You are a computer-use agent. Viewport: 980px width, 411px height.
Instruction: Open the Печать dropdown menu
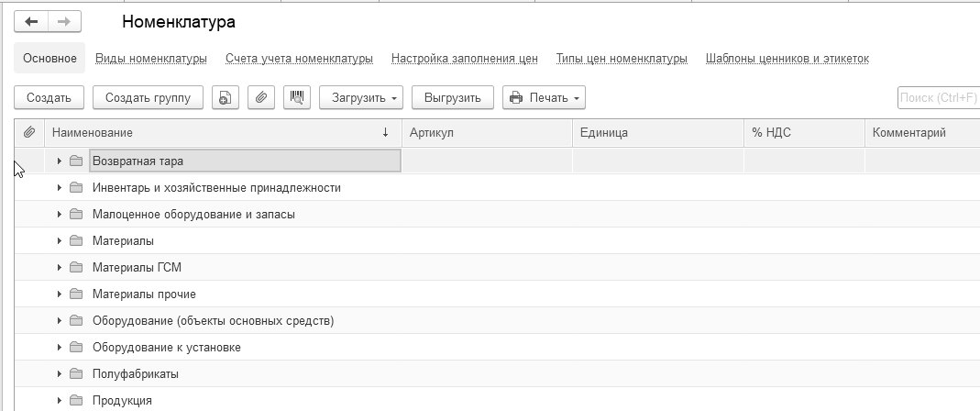point(544,97)
